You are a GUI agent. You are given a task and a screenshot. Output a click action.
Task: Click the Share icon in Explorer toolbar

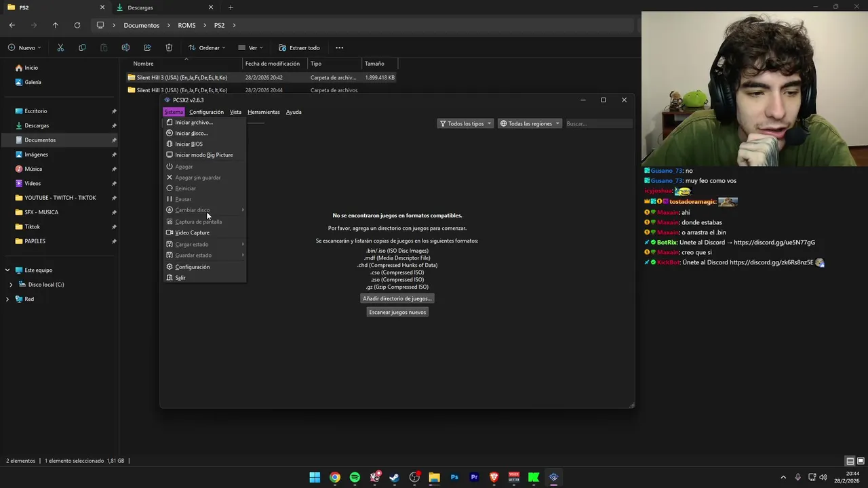[x=147, y=47]
